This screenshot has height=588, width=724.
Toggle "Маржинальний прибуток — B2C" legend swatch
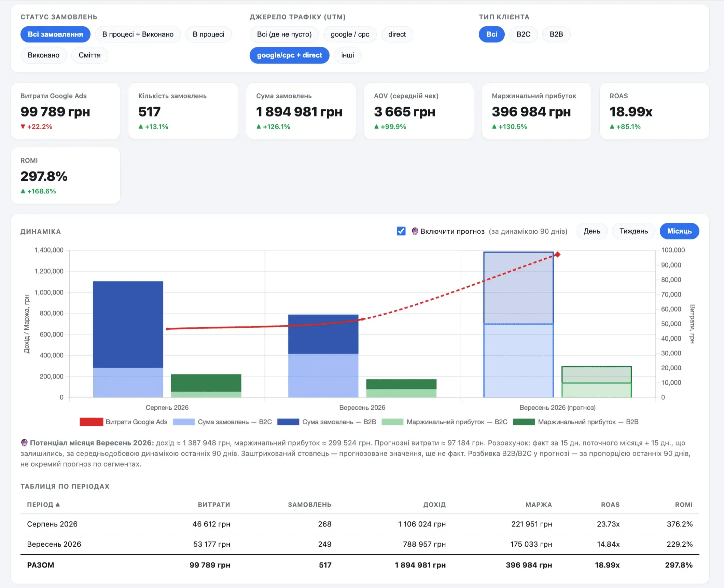click(x=392, y=422)
